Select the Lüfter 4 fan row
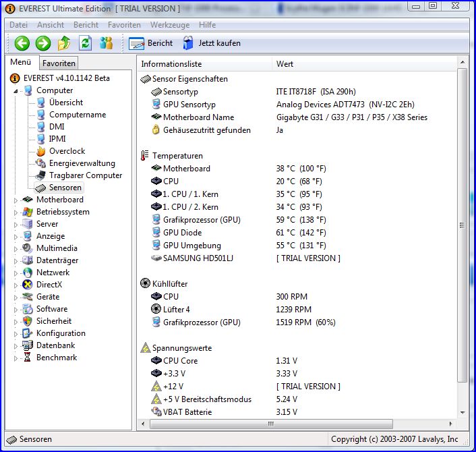Image resolution: width=476 pixels, height=452 pixels. click(x=297, y=309)
